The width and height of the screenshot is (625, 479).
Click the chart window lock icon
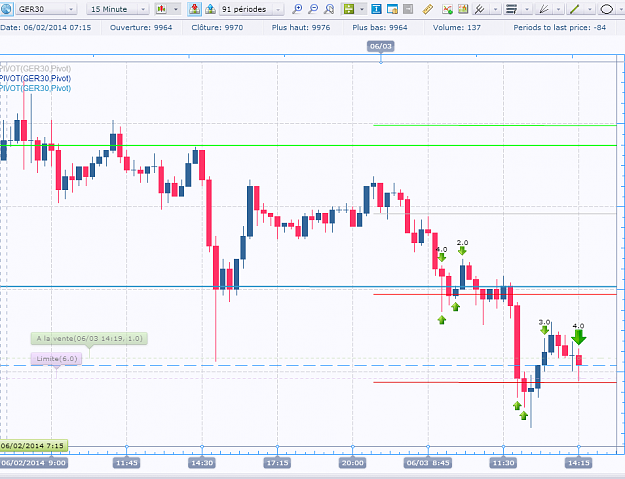tap(392, 9)
